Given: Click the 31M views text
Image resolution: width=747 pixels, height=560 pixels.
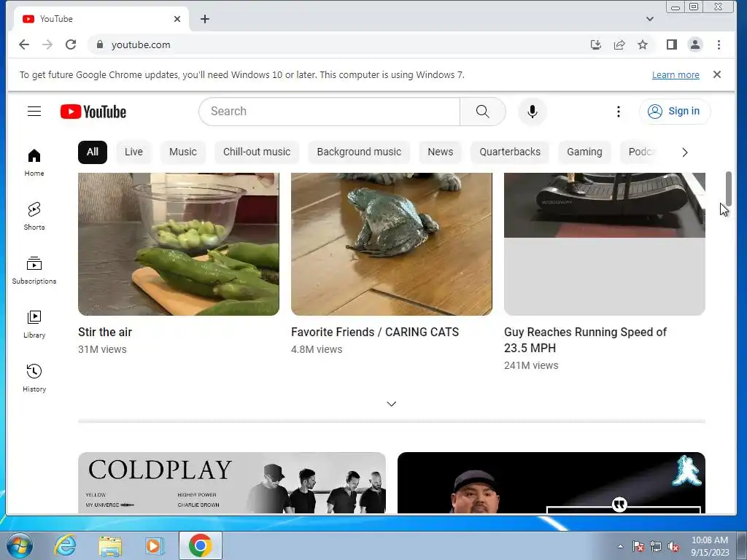Looking at the screenshot, I should 102,349.
